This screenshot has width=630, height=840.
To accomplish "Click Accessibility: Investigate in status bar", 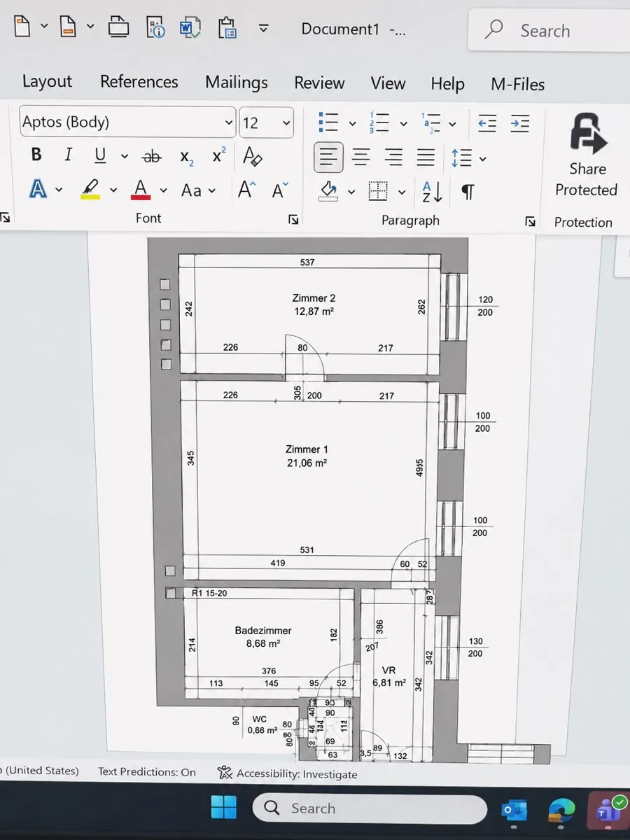I will (288, 773).
